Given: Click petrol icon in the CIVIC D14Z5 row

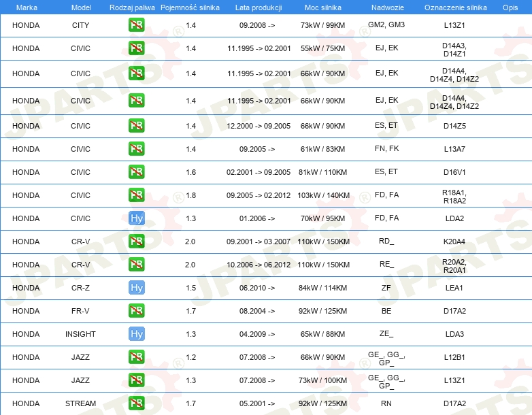Looking at the screenshot, I should tap(136, 126).
